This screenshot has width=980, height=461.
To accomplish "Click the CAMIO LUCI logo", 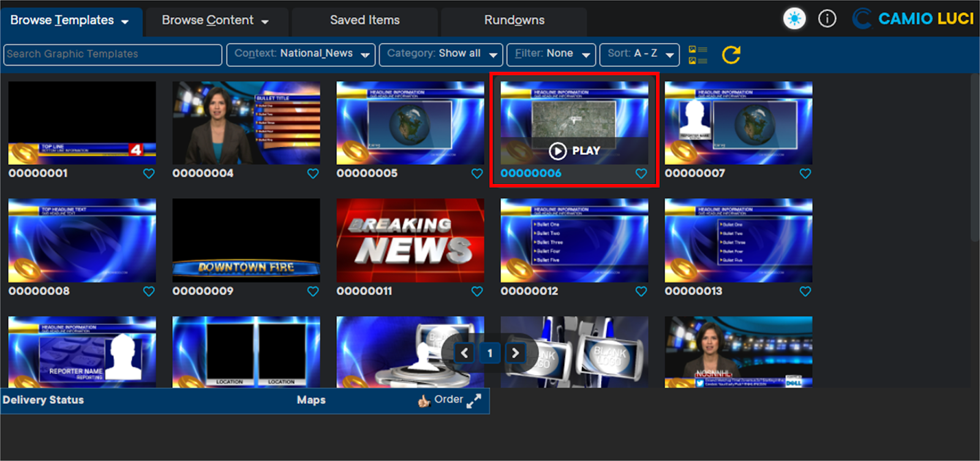I will click(912, 19).
